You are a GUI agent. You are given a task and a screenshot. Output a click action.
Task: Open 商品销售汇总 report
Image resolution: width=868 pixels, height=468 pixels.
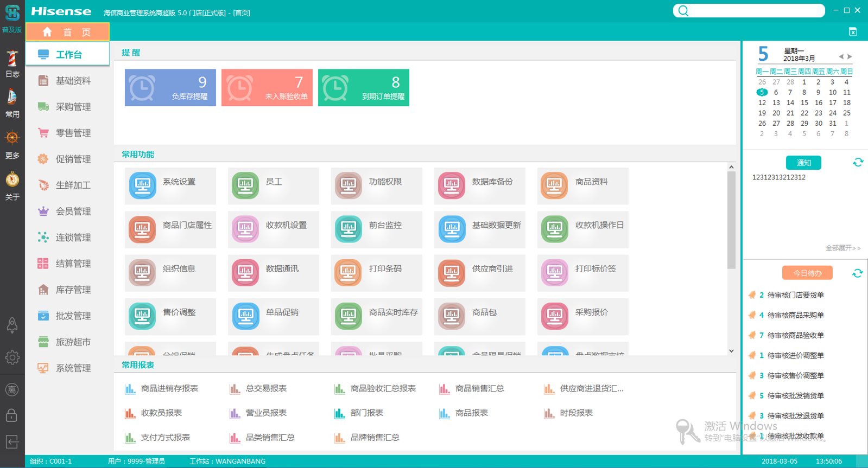[472, 388]
